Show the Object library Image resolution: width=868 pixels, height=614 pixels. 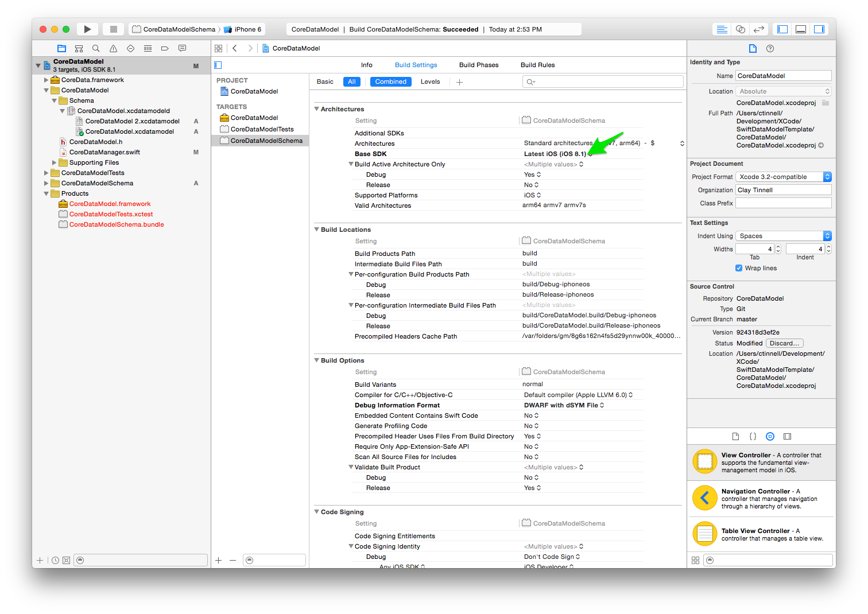(x=770, y=437)
